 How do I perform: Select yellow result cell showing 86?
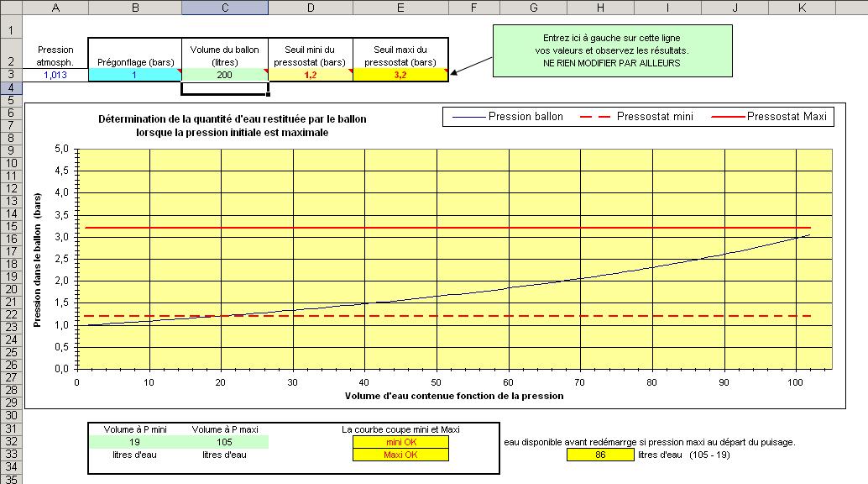(x=600, y=455)
